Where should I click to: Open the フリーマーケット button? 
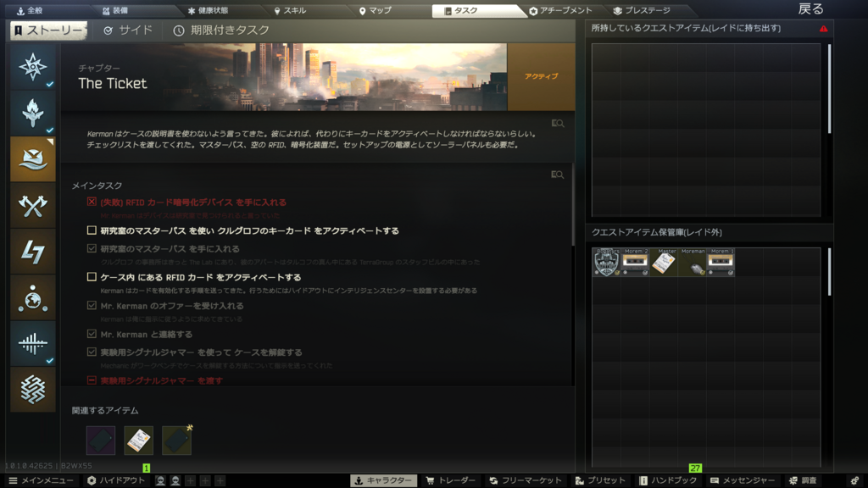click(x=526, y=480)
